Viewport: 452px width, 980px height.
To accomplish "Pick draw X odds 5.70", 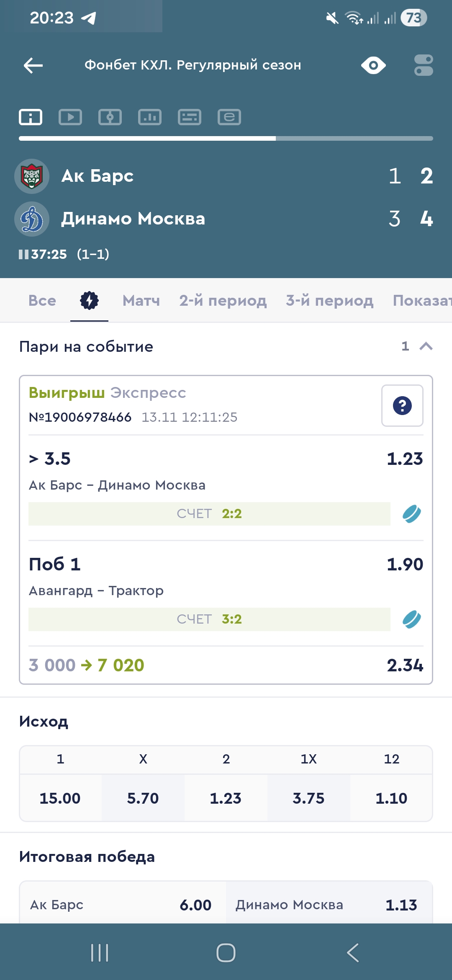I will pos(143,798).
